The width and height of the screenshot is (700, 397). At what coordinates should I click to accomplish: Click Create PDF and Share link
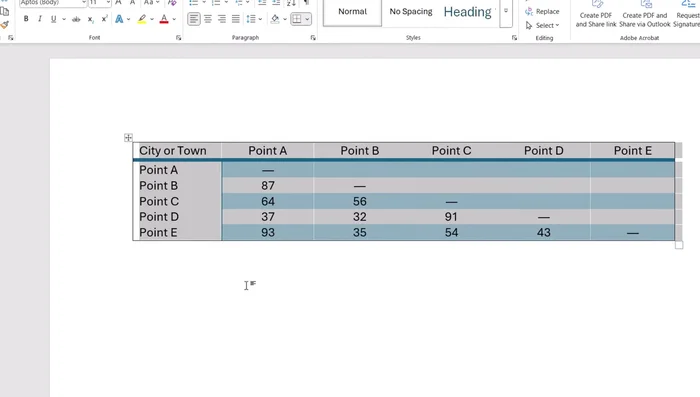coord(596,15)
